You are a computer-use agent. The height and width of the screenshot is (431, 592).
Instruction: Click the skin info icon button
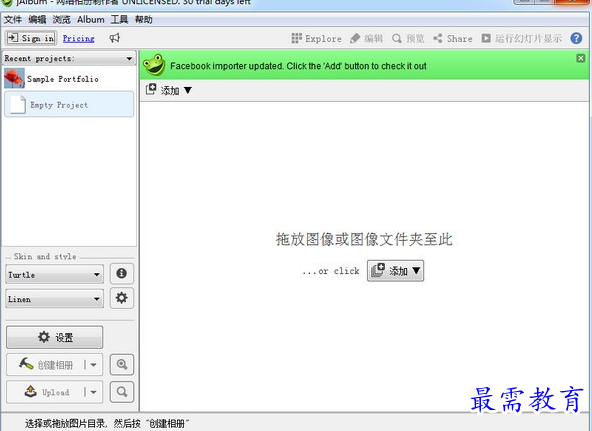click(122, 273)
